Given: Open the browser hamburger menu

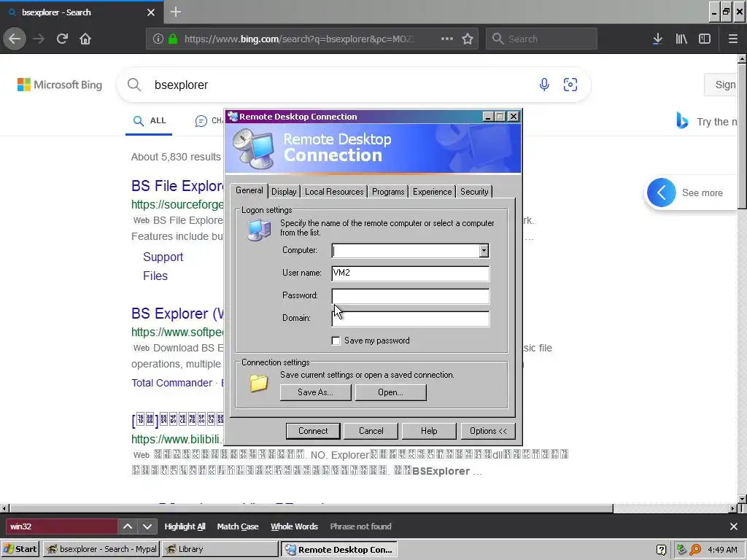Looking at the screenshot, I should (732, 39).
